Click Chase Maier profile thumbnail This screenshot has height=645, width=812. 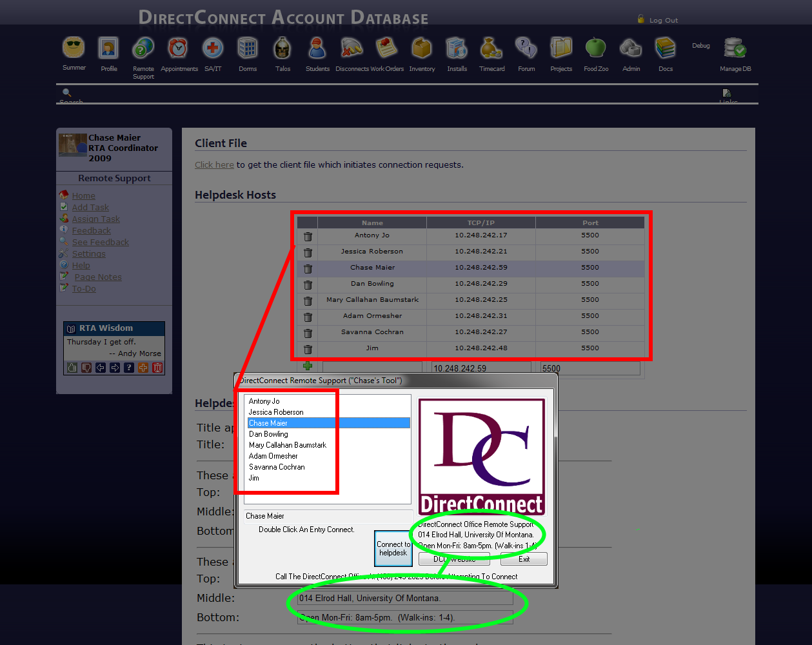tap(72, 145)
